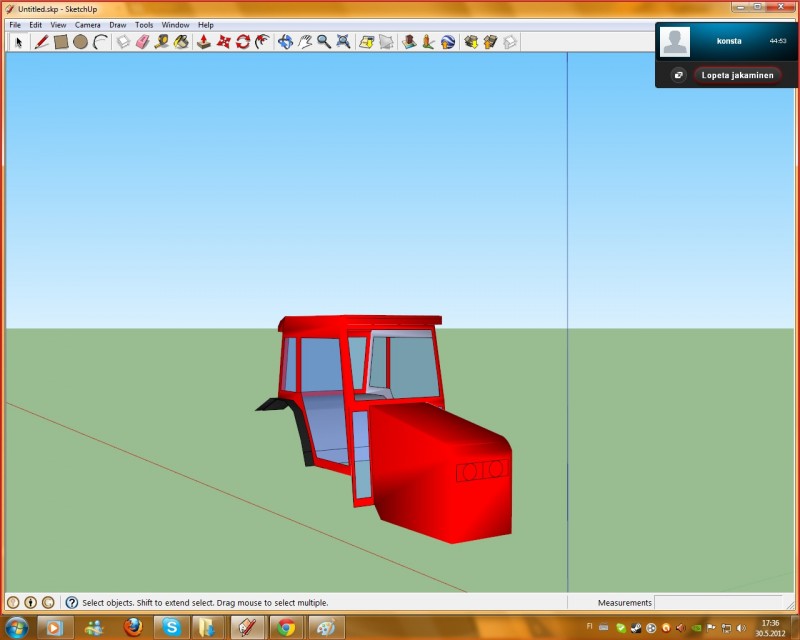Open the help question mark in status bar

pyautogui.click(x=72, y=603)
